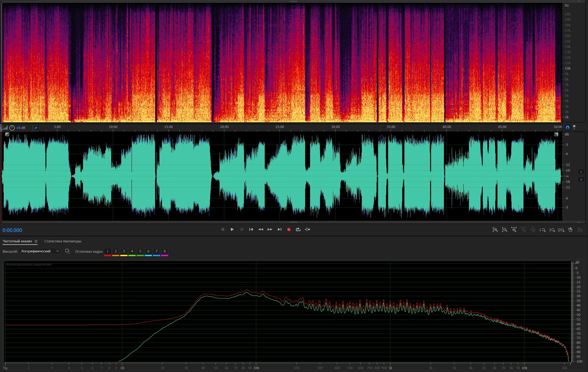Click Zoom Out (Amplitude) icon
This screenshot has width=588, height=372.
504,230
